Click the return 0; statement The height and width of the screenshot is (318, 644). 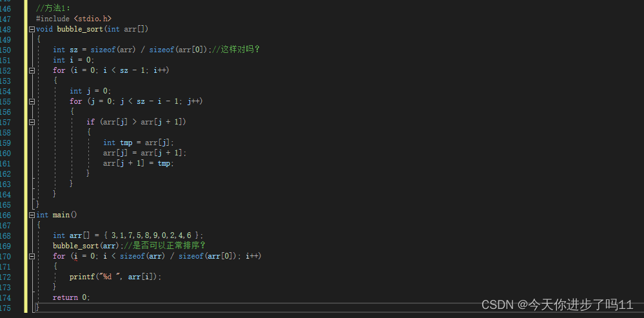tap(72, 297)
